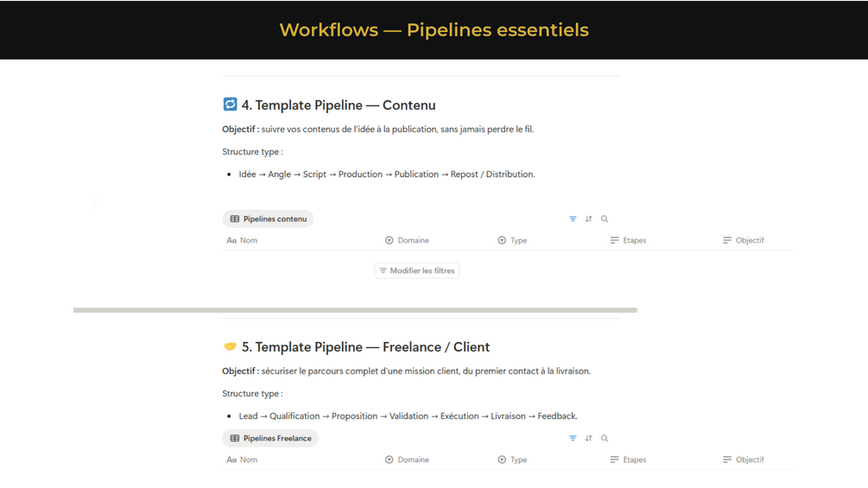Click the Template Pipeline Freelance / Client heading
Image resolution: width=868 pixels, height=488 pixels.
[365, 347]
